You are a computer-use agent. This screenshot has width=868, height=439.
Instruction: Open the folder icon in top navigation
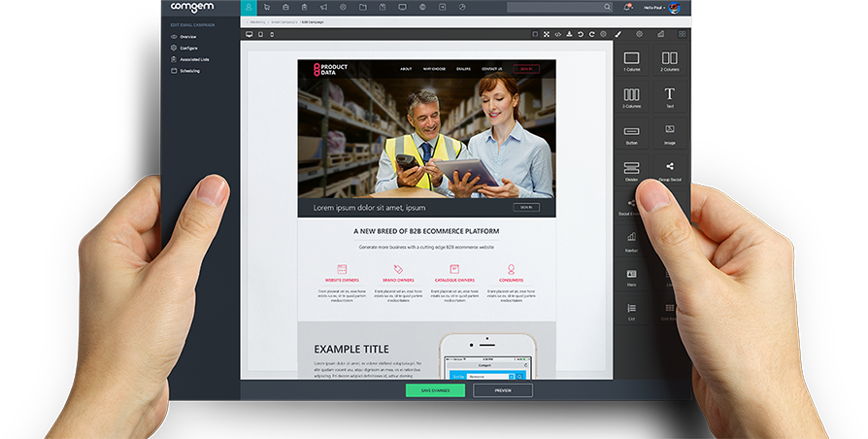(362, 7)
